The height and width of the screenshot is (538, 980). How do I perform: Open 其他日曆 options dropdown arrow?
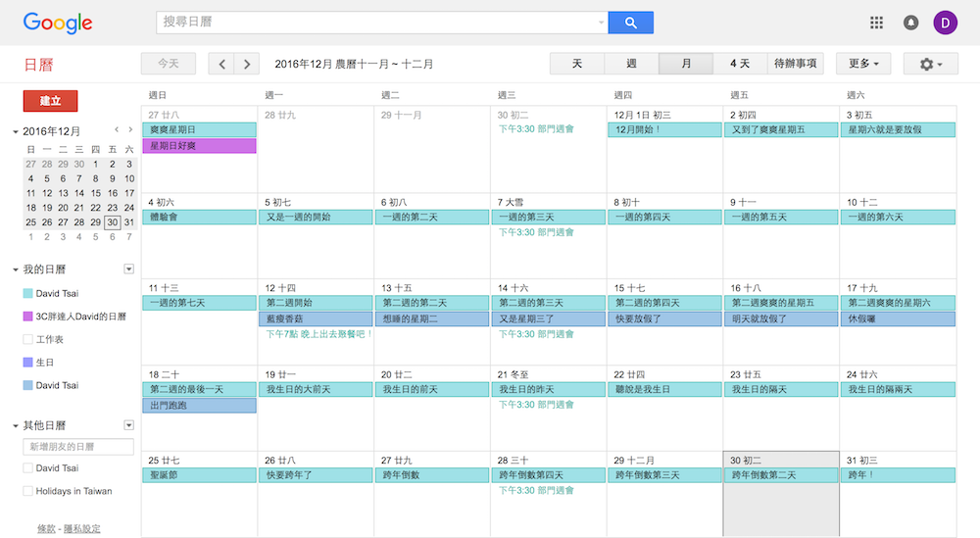128,425
